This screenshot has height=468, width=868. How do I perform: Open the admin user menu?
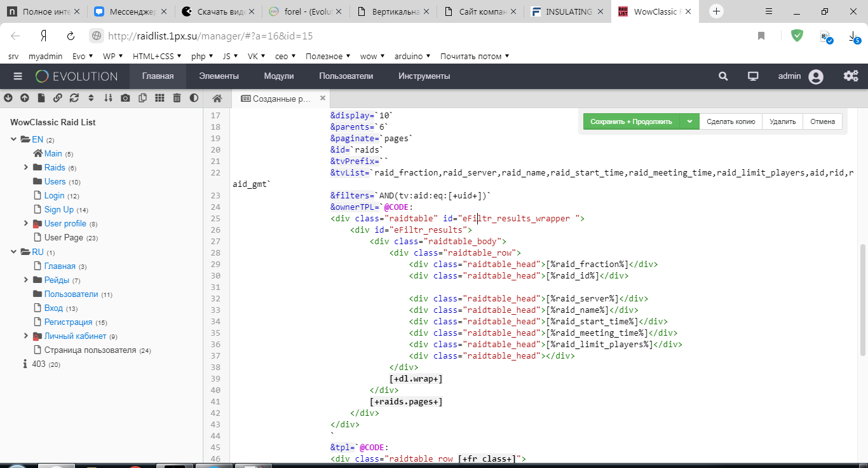pyautogui.click(x=801, y=76)
